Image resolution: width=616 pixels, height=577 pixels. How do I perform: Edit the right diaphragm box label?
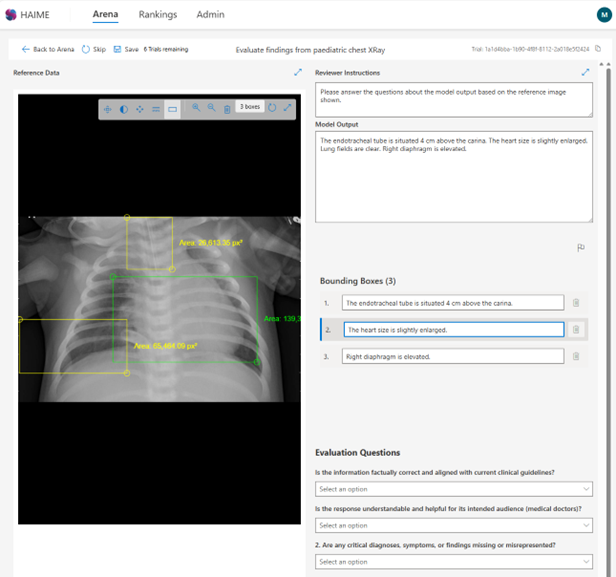(x=453, y=356)
